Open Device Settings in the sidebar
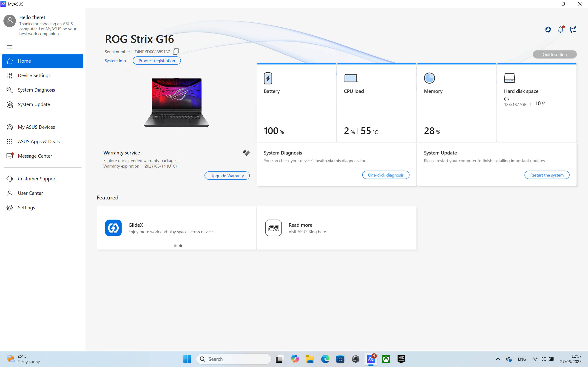Image resolution: width=588 pixels, height=367 pixels. 43,76
